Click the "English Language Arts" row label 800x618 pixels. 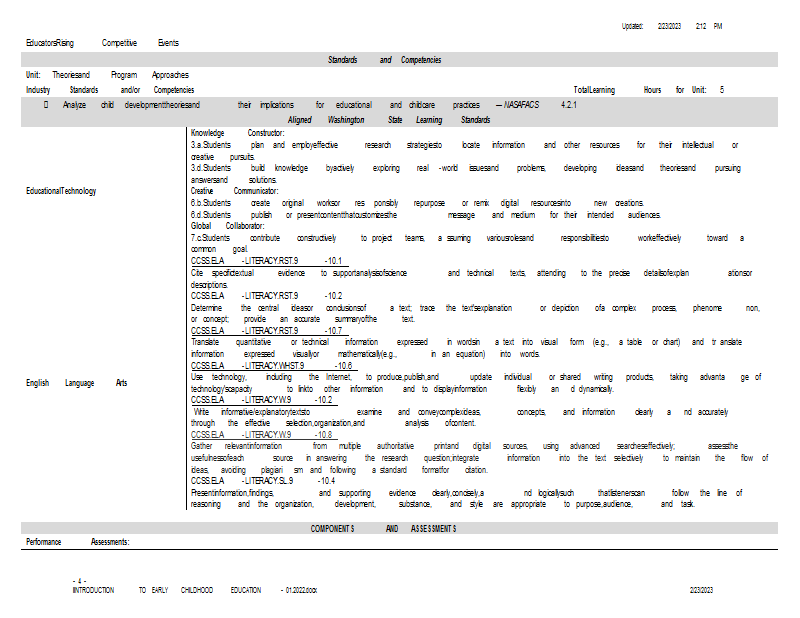(x=77, y=383)
